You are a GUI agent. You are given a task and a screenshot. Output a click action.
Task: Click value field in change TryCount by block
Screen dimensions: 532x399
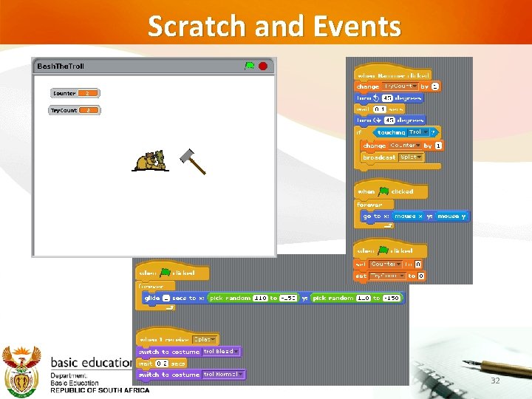tap(435, 86)
